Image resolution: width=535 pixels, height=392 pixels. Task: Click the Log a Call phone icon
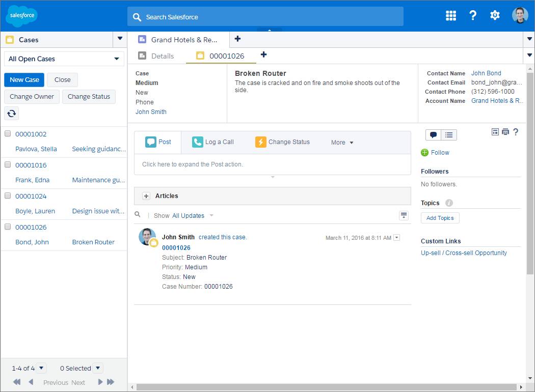pos(197,142)
